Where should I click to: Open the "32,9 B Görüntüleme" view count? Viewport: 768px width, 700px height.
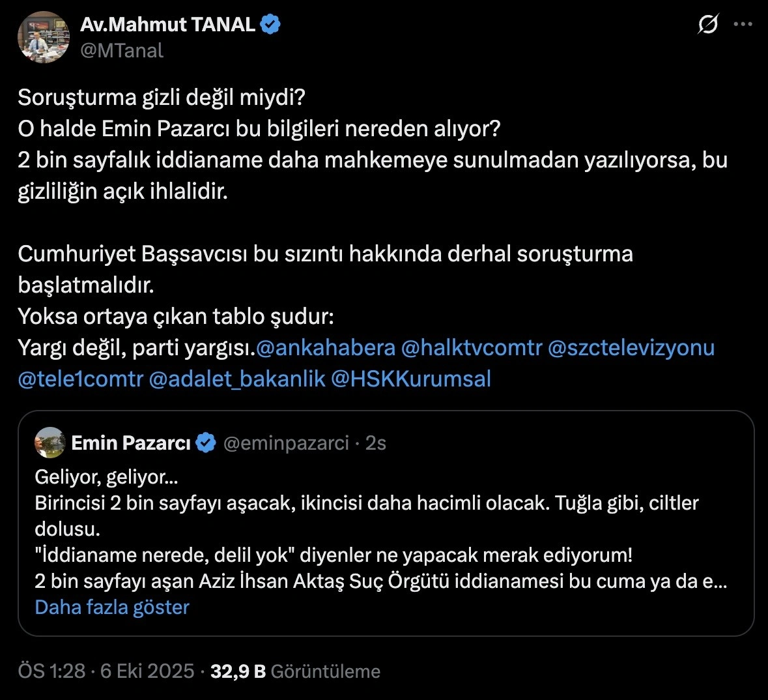295,671
